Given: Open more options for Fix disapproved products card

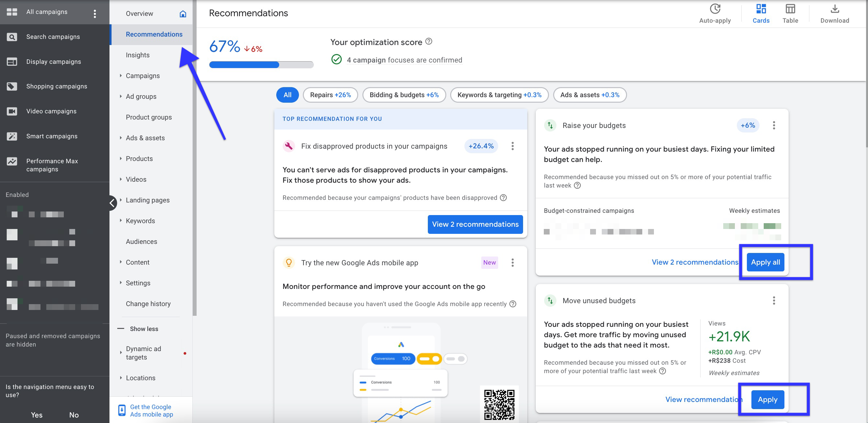Looking at the screenshot, I should [x=512, y=146].
